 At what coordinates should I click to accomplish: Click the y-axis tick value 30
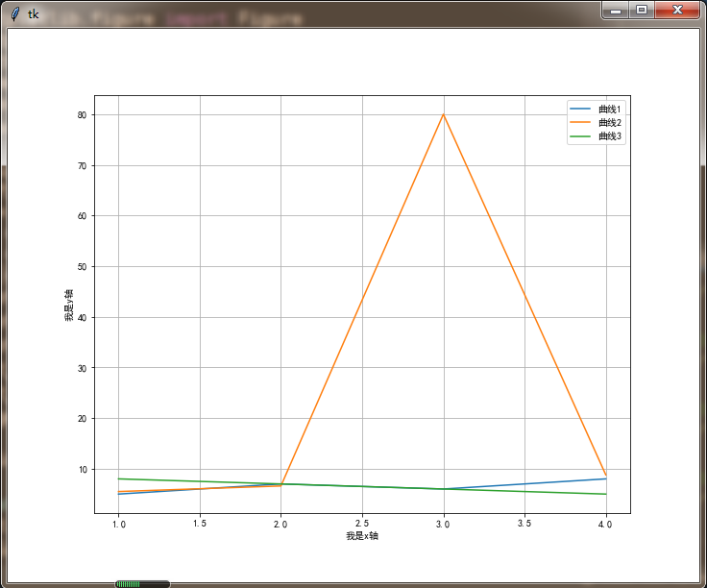click(x=82, y=368)
